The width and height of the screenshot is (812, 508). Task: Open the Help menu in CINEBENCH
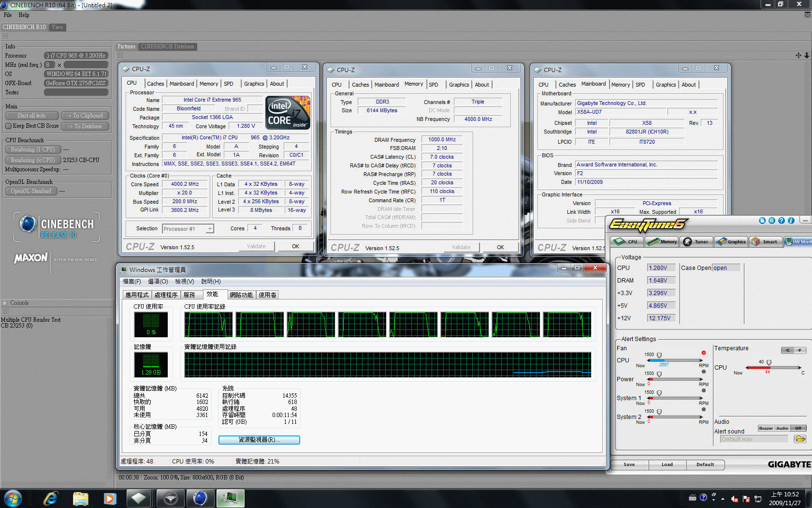24,15
